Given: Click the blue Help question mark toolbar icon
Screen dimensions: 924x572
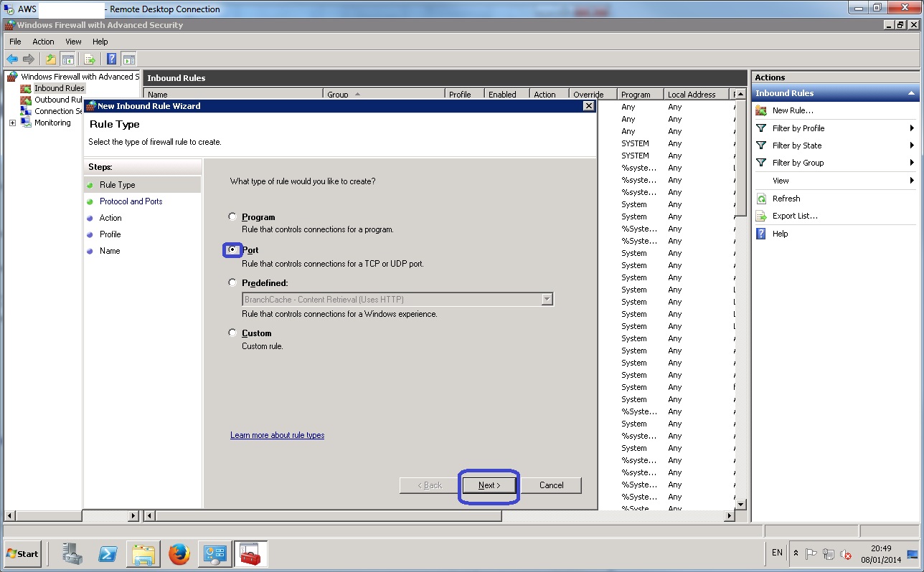Looking at the screenshot, I should [x=112, y=59].
